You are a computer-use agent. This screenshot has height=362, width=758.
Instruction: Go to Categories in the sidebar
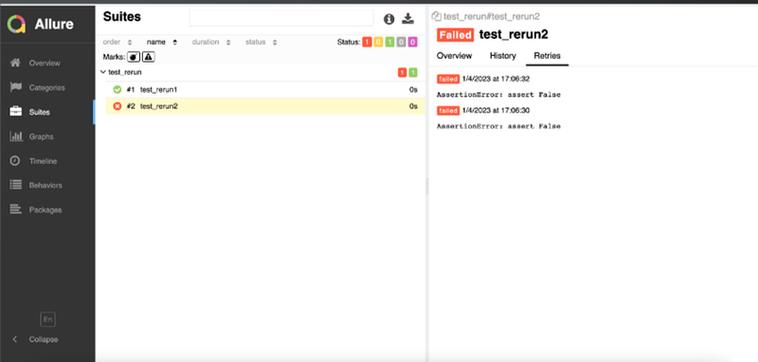click(47, 88)
